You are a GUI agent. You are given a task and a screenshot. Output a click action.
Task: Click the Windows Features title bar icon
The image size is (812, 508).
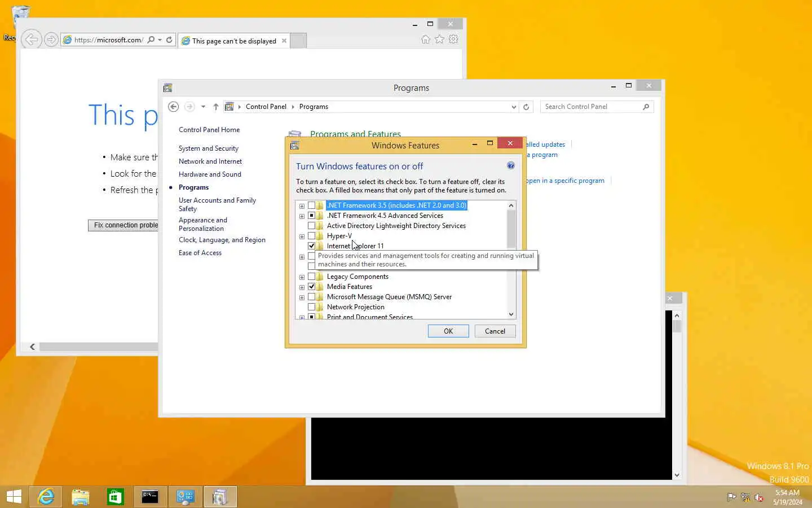tap(294, 146)
